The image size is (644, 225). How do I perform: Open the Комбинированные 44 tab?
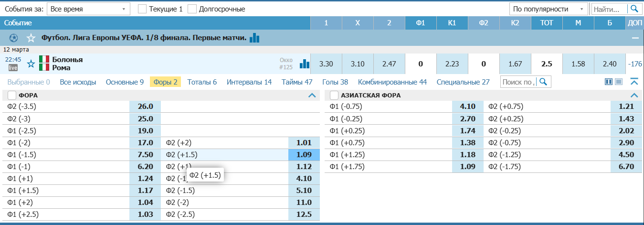[x=392, y=82]
